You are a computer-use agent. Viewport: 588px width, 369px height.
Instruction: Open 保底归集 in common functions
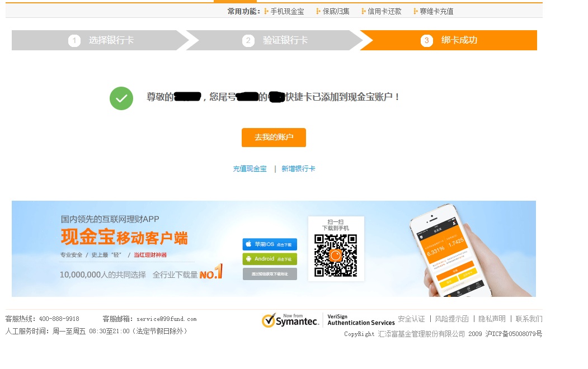pos(336,11)
